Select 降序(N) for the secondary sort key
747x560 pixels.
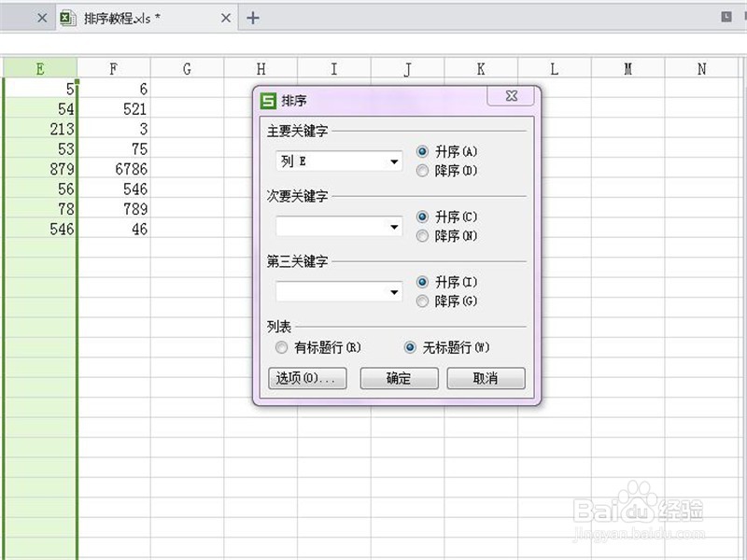421,236
